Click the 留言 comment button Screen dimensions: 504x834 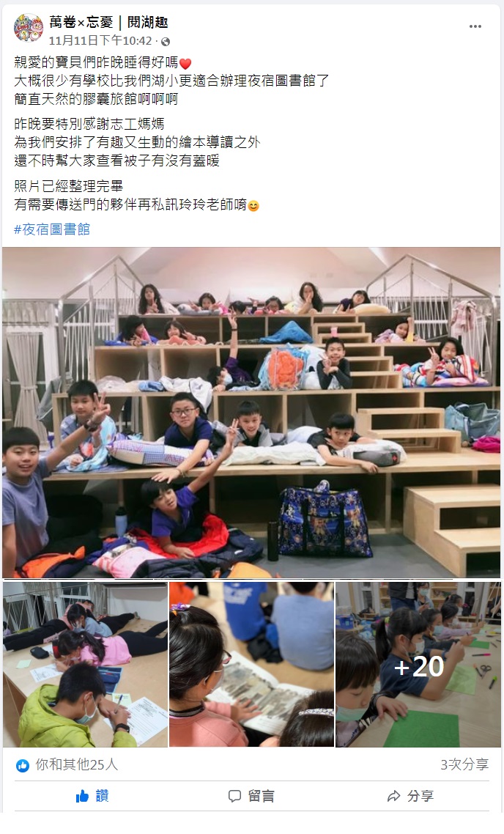tap(251, 796)
